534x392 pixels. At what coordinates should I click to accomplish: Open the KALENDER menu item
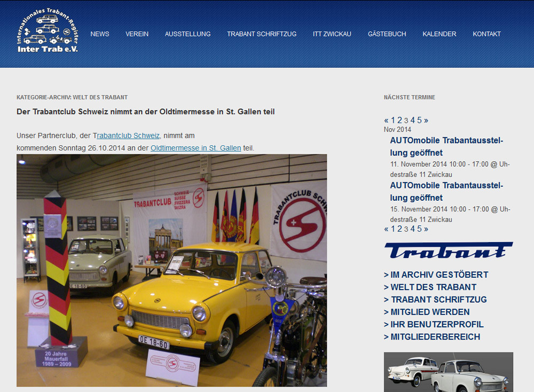(x=439, y=34)
